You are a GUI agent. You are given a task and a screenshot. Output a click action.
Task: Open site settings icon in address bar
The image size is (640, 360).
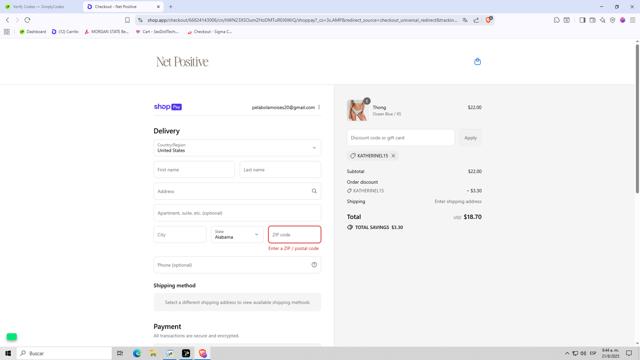(140, 20)
